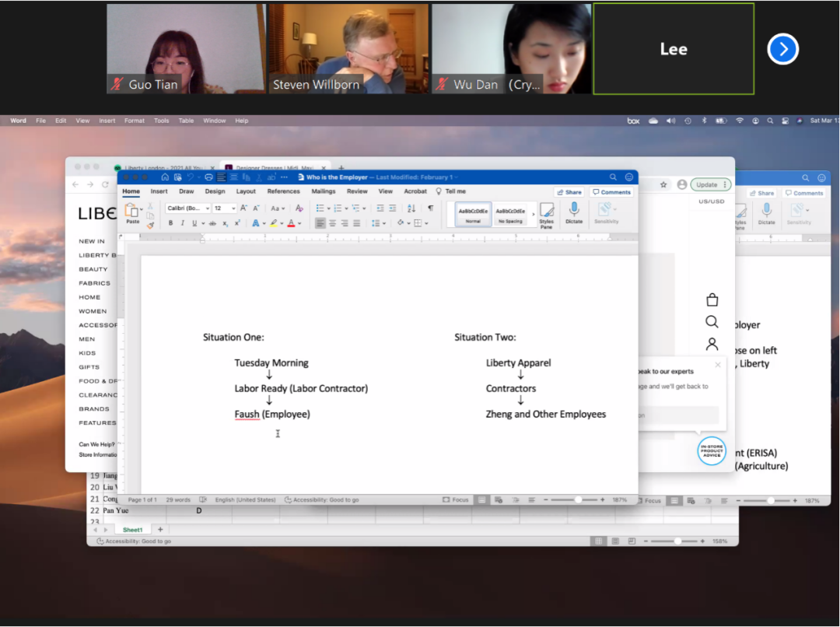Click the Home icon in the Word title bar
This screenshot has height=627, width=840.
click(x=165, y=177)
